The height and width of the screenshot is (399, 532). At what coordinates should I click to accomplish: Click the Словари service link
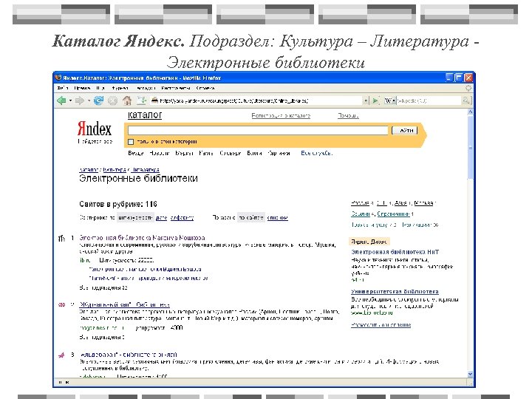tap(230, 154)
